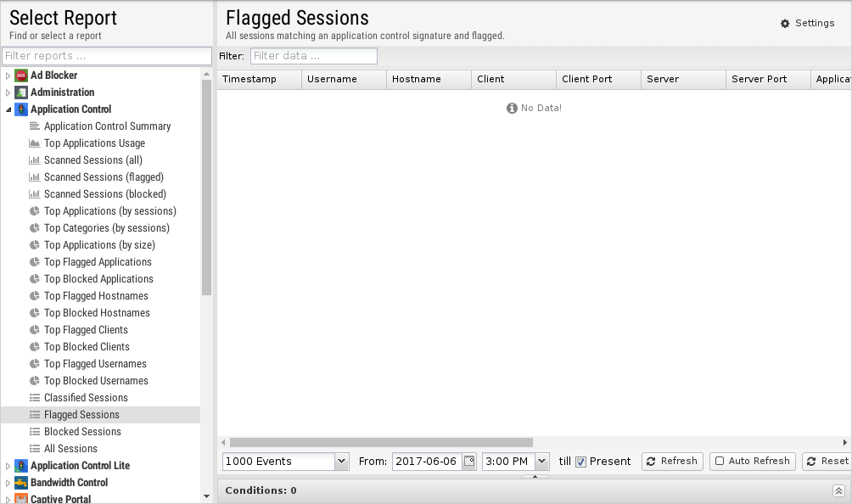Open the 1000 Events dropdown
Image resolution: width=852 pixels, height=504 pixels.
click(341, 462)
